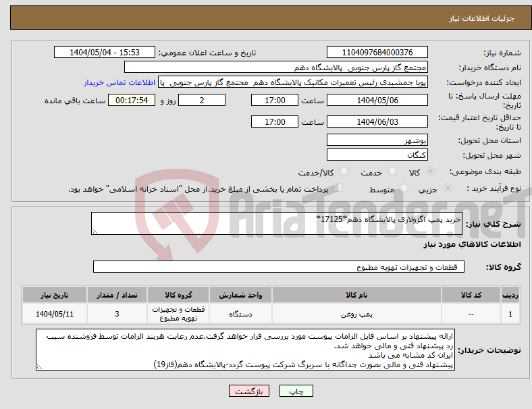
Task: Toggle the اسناد خزانه اسلامی payment checkbox
Action: pyautogui.click(x=338, y=188)
